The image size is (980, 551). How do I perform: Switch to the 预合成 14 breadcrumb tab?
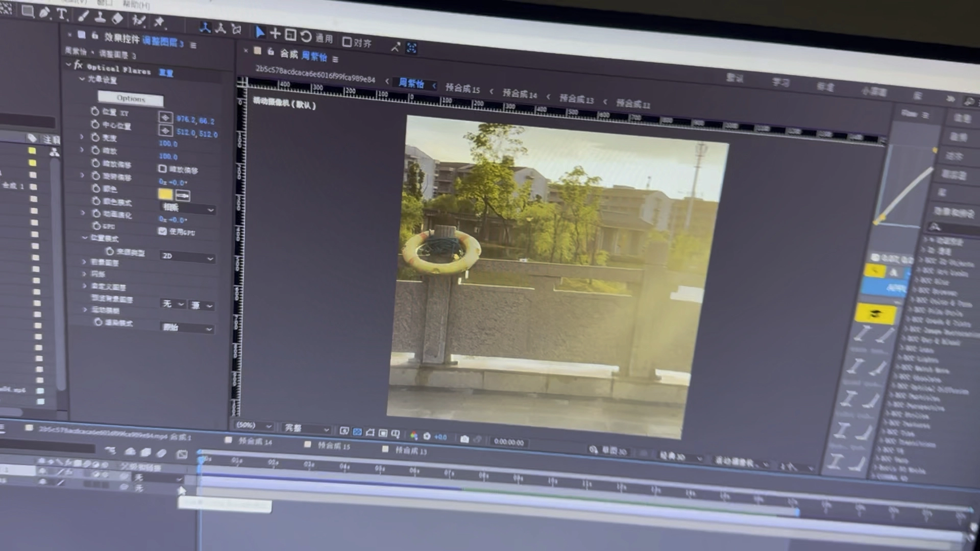coord(520,94)
